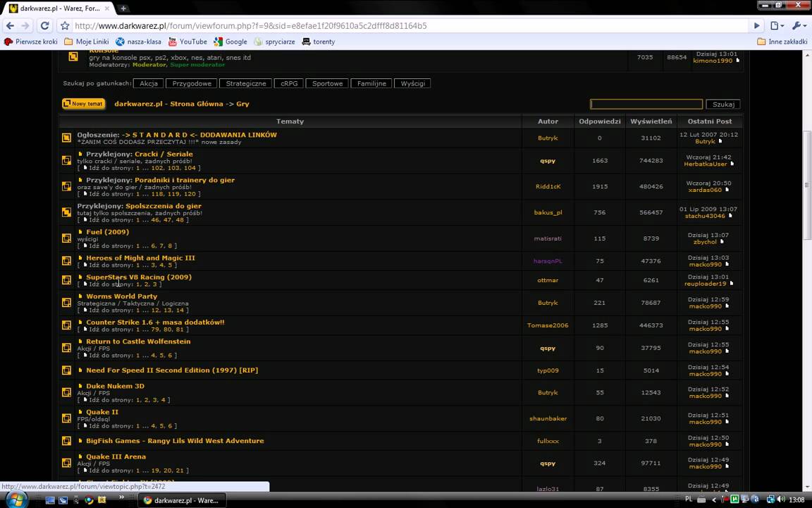Go to page 104 of Cracki / Seriale

190,168
